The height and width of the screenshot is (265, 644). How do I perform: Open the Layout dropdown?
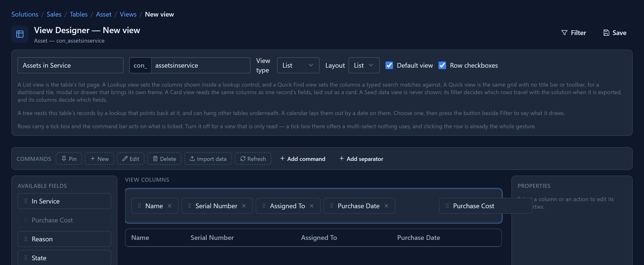coord(364,65)
